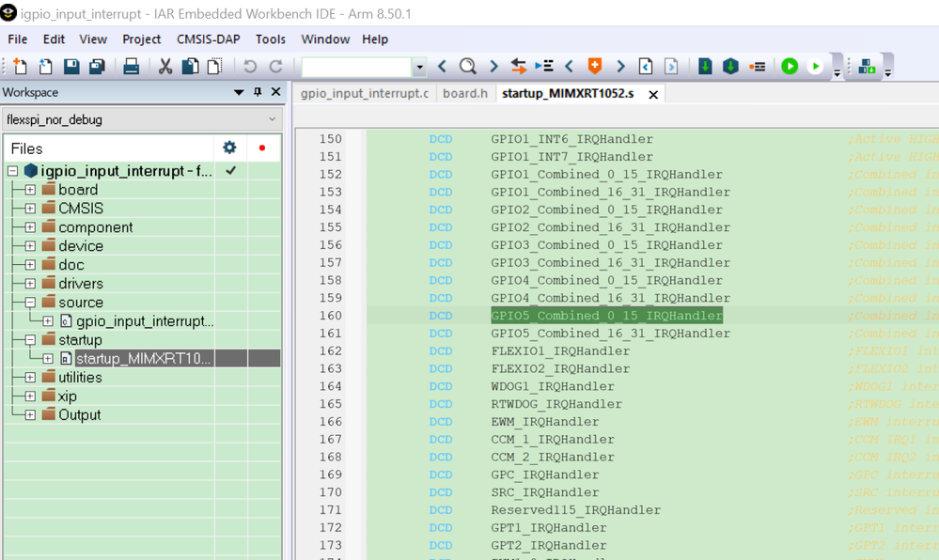Click the Open file toolbar icon
This screenshot has width=939, height=560.
(x=45, y=67)
